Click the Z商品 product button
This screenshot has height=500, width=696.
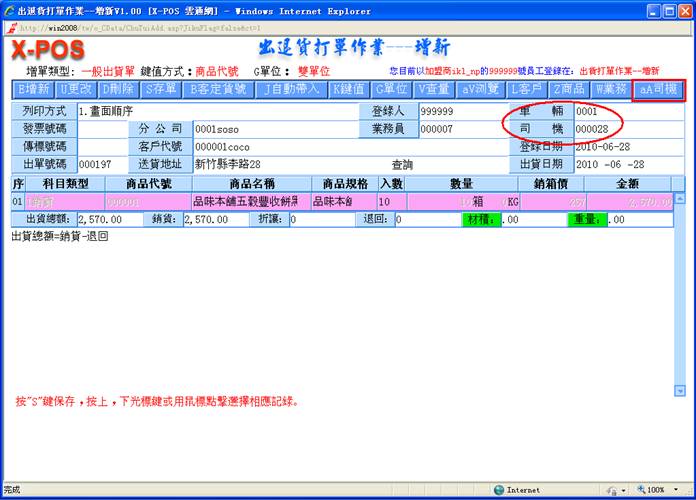[x=569, y=89]
